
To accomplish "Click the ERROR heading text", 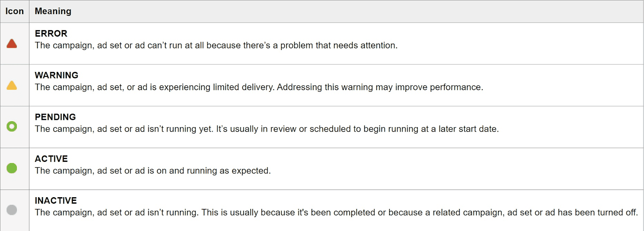I will 51,33.
